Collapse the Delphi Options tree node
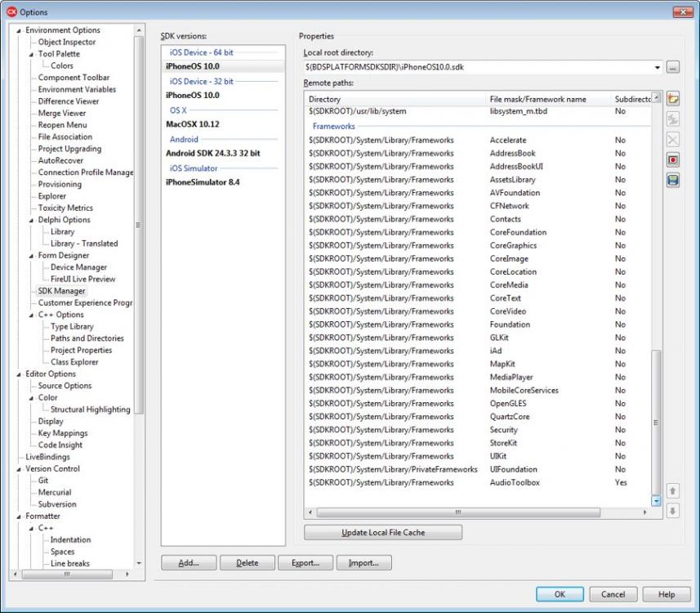Viewport: 700px width, 613px height. point(31,220)
